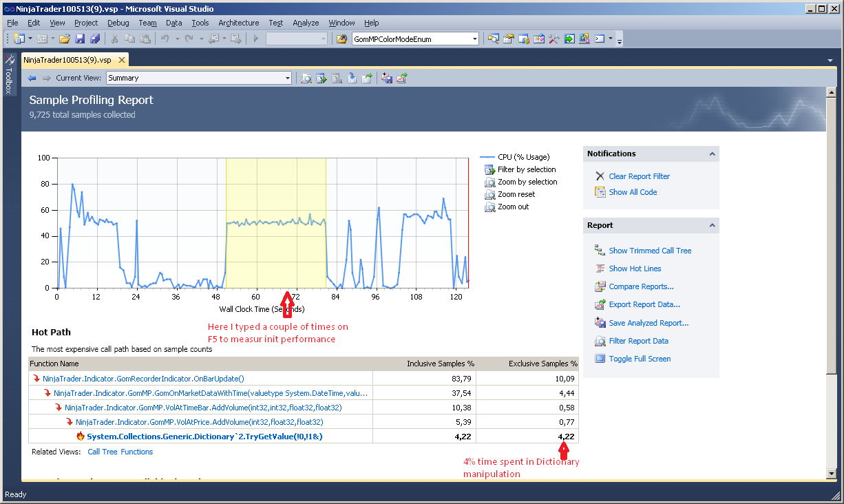Screen dimensions: 844x504
Task: Open the Functions related view link
Action: pyautogui.click(x=137, y=452)
